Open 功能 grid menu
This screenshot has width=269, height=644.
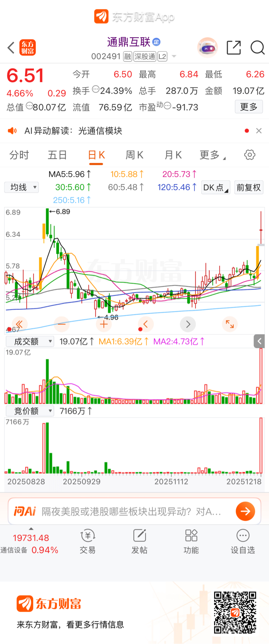[x=191, y=541]
